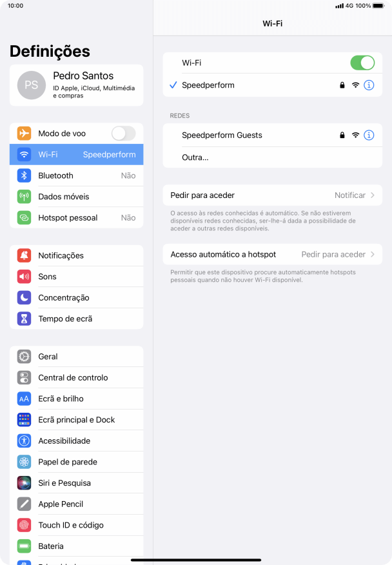Screen dimensions: 392x565
Task: Open Notificações bell icon
Action: [x=24, y=255]
